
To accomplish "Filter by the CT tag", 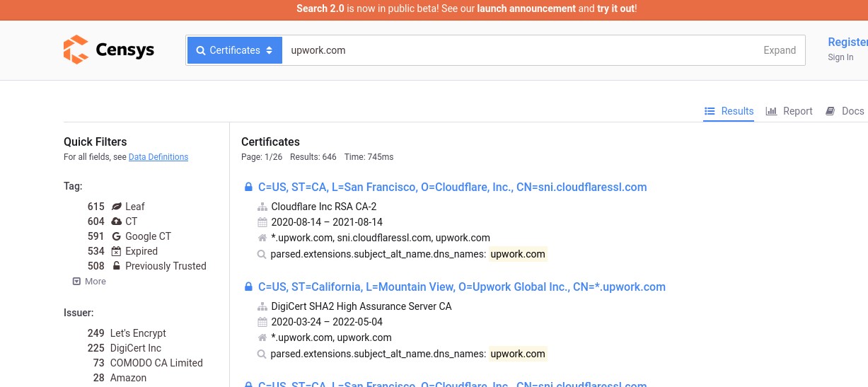I will [131, 221].
